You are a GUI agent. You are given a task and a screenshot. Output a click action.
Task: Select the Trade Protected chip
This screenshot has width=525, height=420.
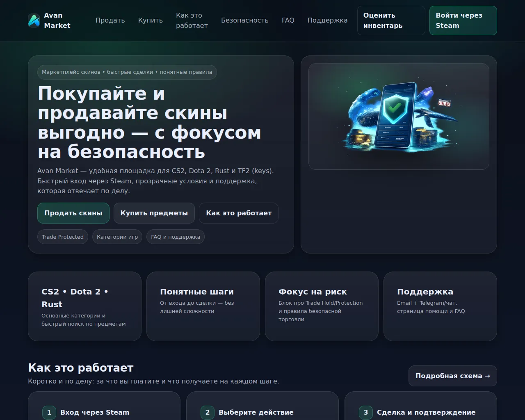pos(62,237)
